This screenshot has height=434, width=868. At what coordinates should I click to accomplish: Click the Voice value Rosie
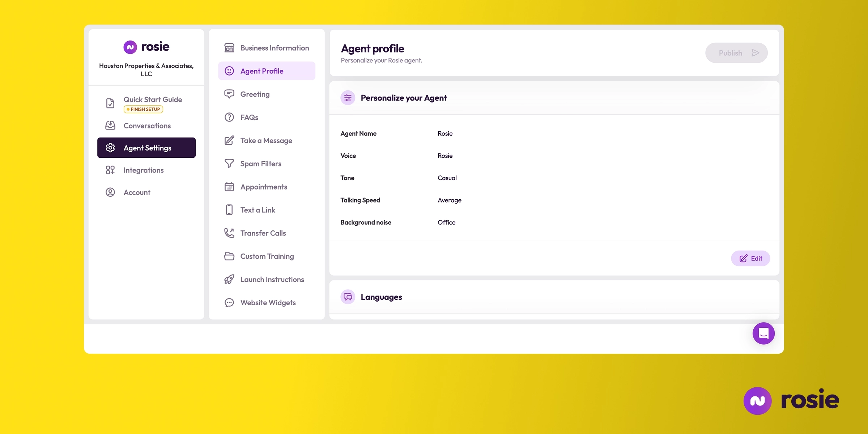445,156
